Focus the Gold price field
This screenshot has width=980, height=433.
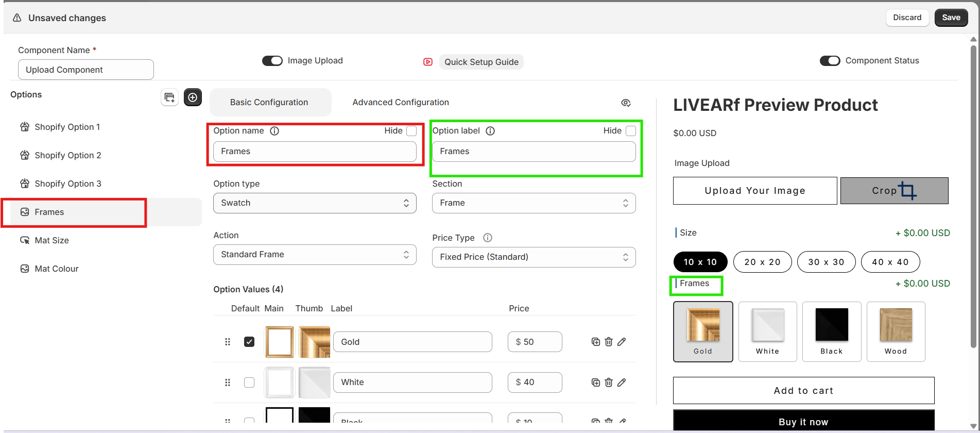click(535, 342)
